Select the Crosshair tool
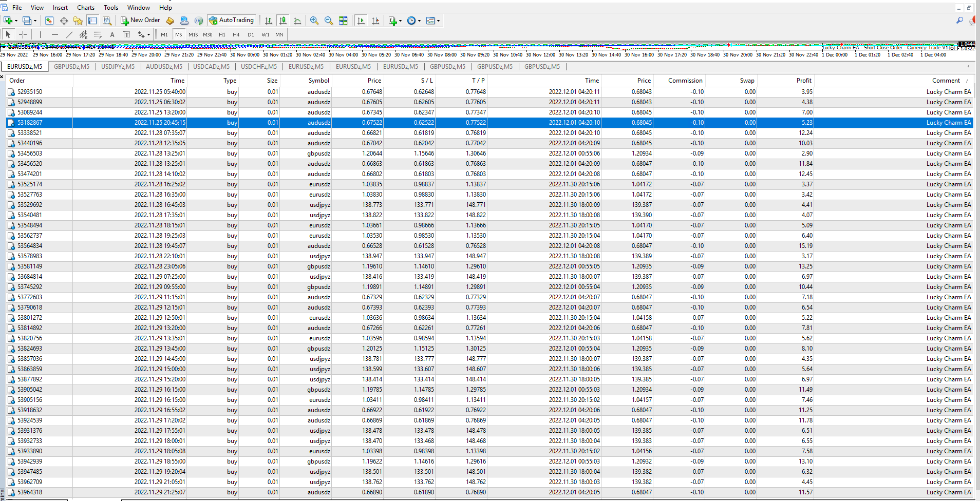This screenshot has height=501, width=980. point(23,34)
